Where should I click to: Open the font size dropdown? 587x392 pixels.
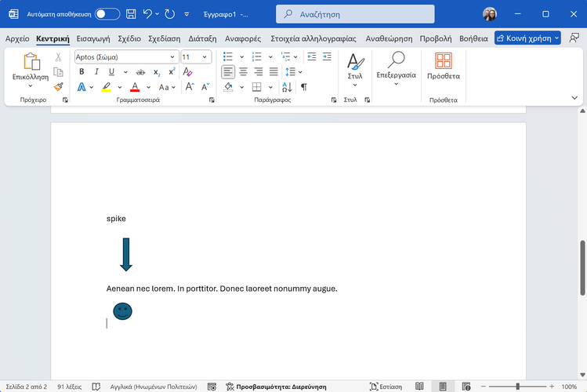click(x=206, y=56)
